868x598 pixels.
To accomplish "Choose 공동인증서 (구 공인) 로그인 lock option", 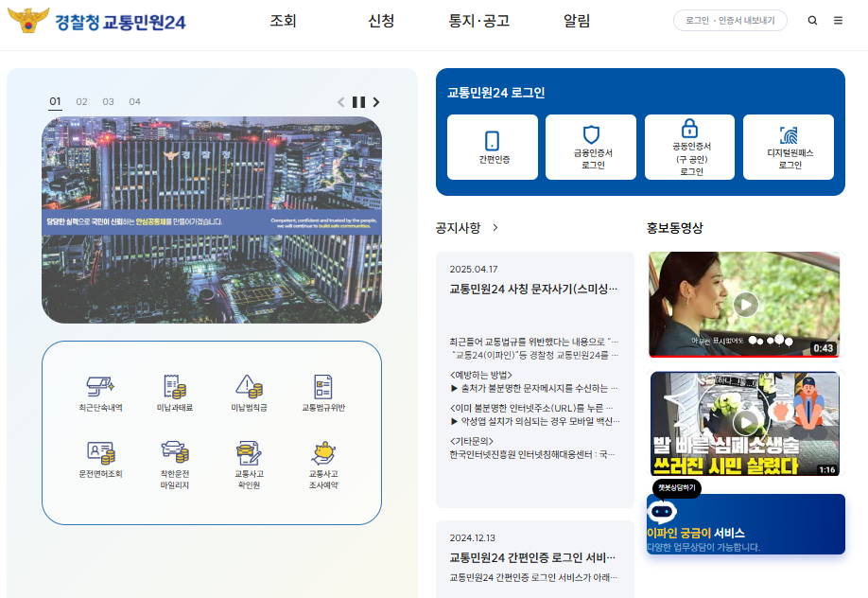I will click(689, 147).
